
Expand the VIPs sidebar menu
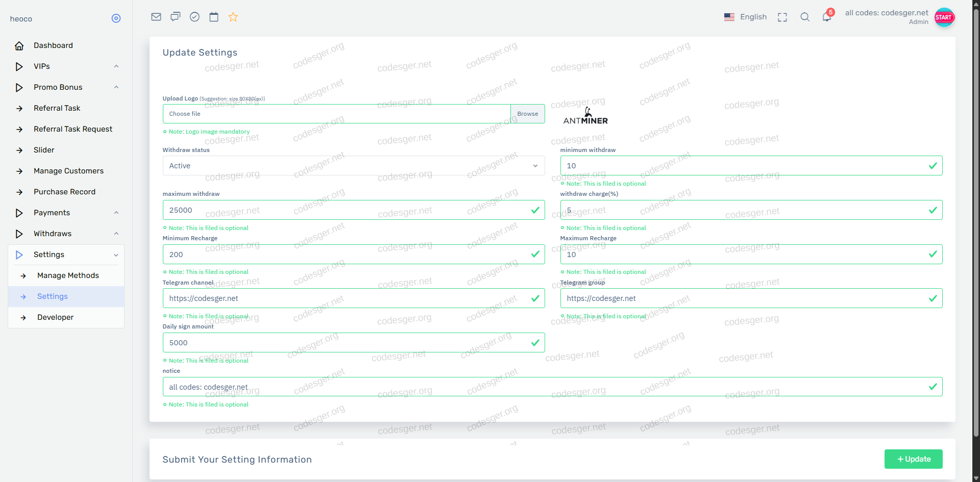[x=66, y=66]
